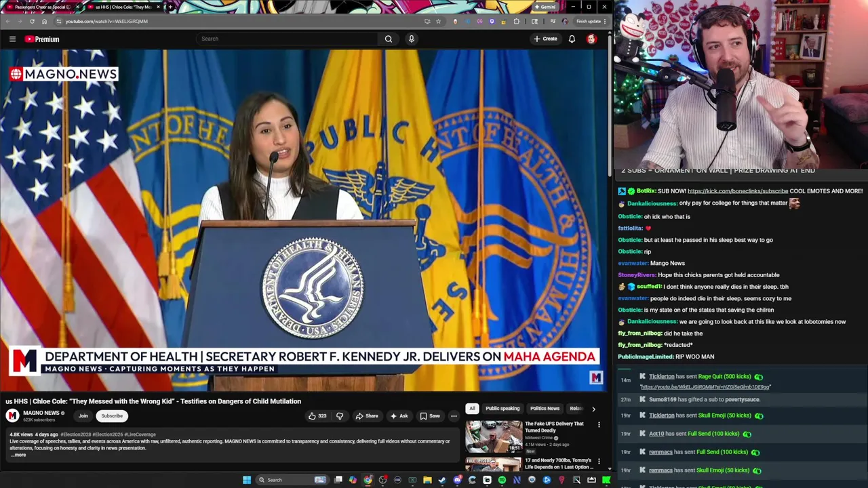Open OBS Studio from the taskbar
The width and height of the screenshot is (868, 488).
[383, 480]
